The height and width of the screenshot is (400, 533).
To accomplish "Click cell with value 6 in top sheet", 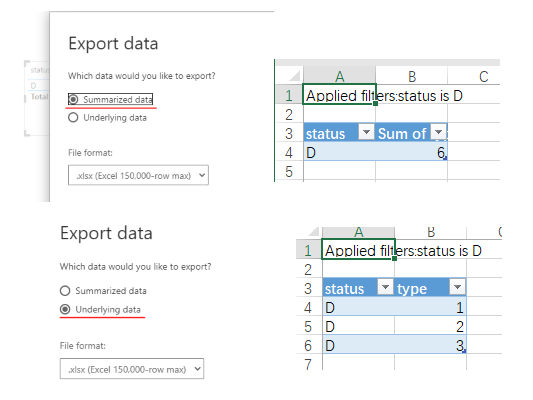I will 412,153.
